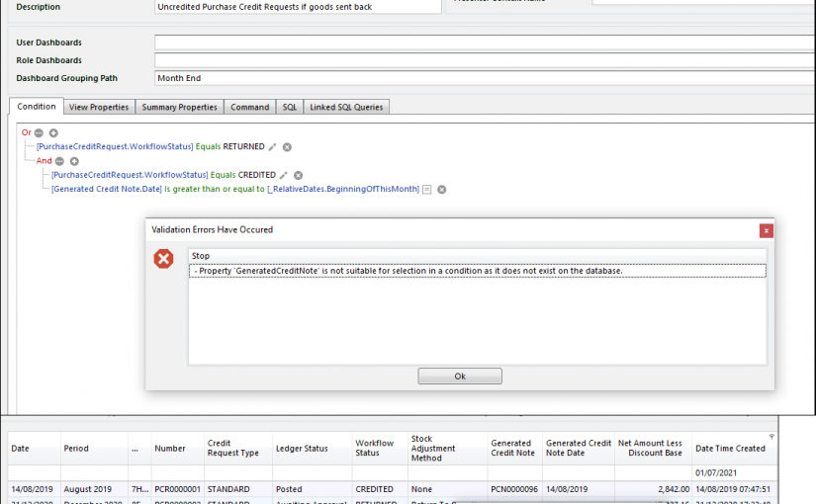The width and height of the screenshot is (816, 504).
Task: Sort by Ledger Status column header
Action: [x=313, y=449]
